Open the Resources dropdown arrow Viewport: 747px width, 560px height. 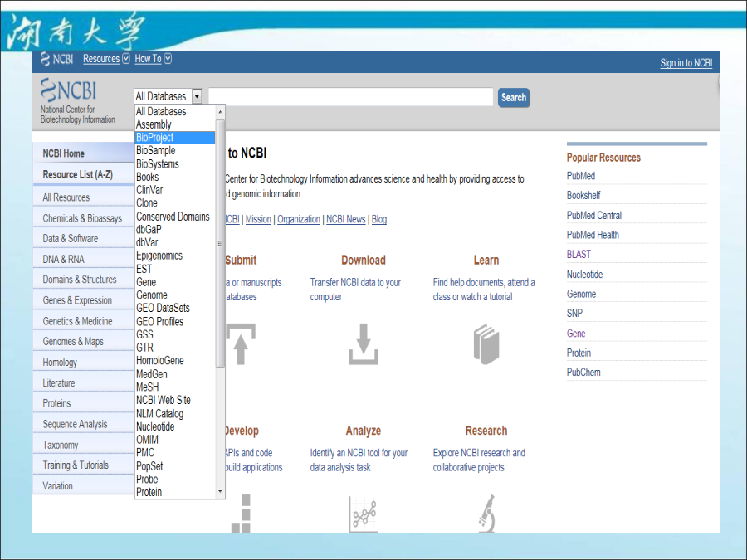[x=126, y=59]
